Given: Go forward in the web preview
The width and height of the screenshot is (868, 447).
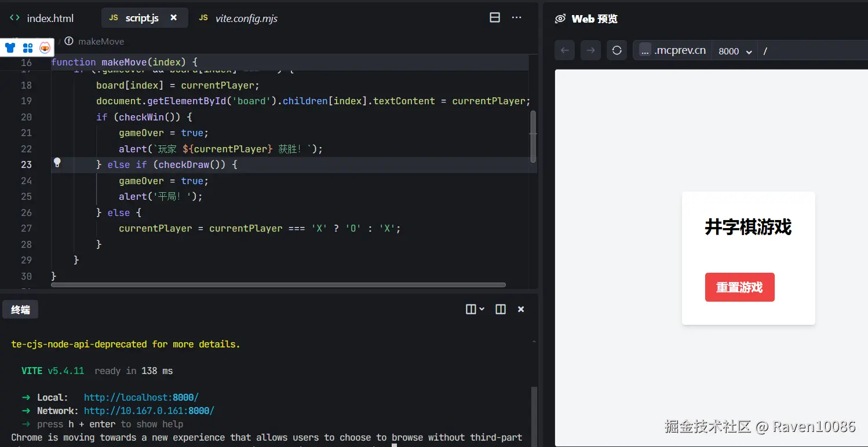Looking at the screenshot, I should point(590,50).
